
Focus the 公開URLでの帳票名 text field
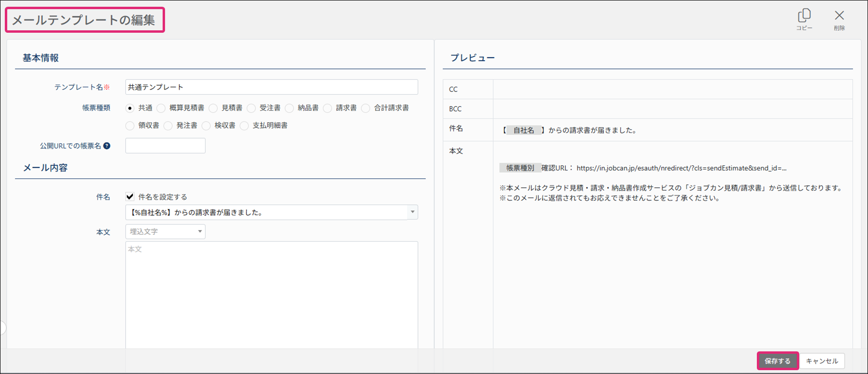pos(165,146)
